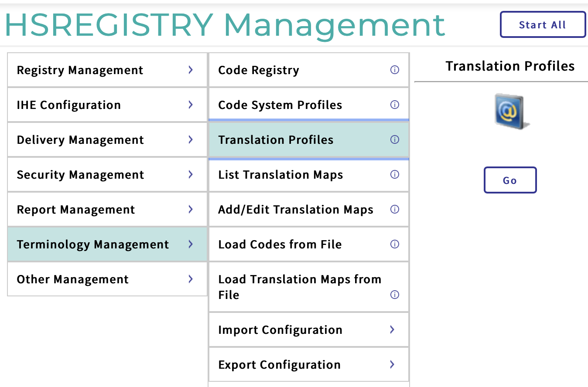Click the HSREGISTRY Management page title

(x=225, y=24)
